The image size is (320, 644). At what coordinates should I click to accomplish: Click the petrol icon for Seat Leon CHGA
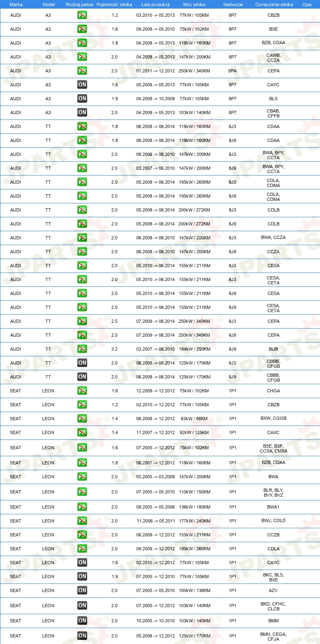[82, 391]
